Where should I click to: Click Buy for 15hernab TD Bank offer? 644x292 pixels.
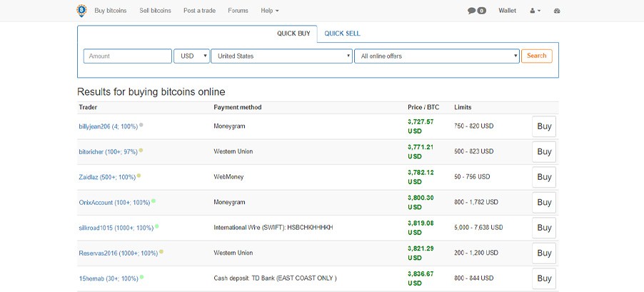[x=544, y=278]
